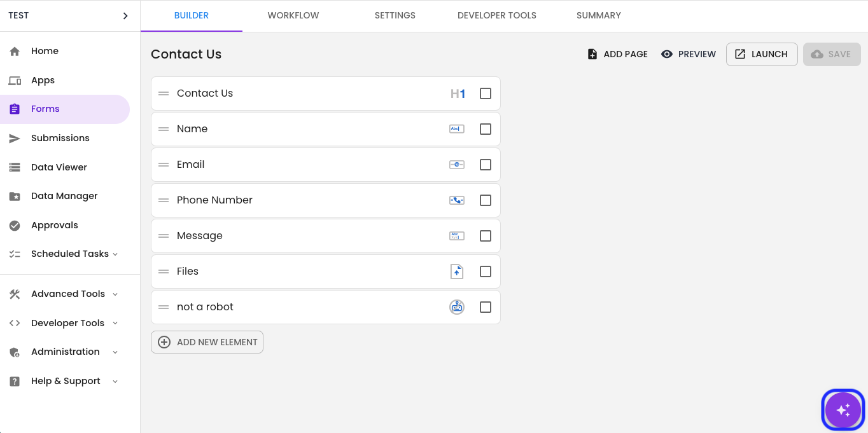
Task: Click the Administration shield icon
Action: tap(15, 352)
